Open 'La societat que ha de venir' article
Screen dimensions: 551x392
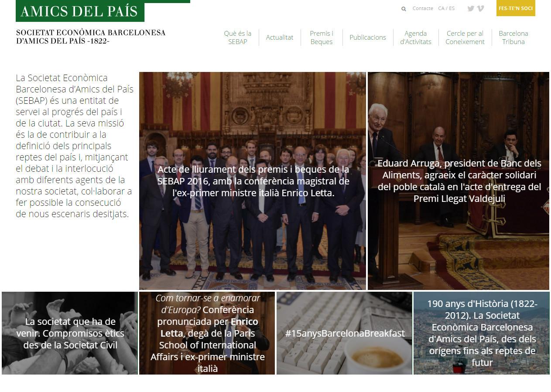(70, 333)
